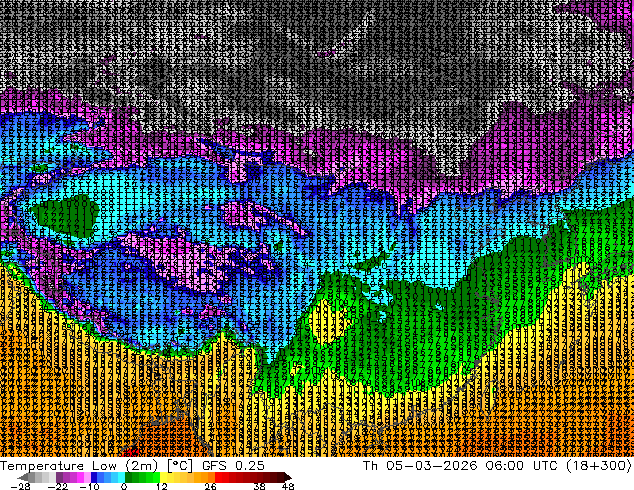Click the "38" legend value
The height and width of the screenshot is (490, 634).
pyautogui.click(x=260, y=486)
